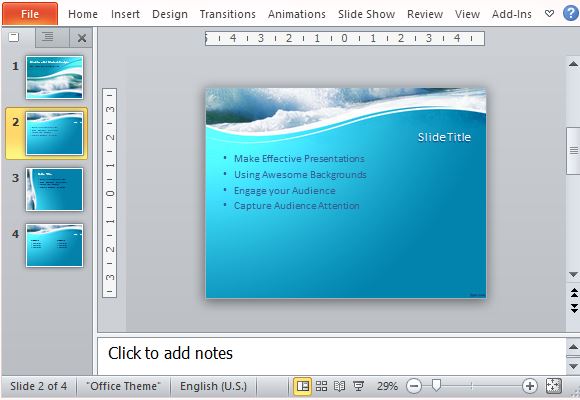Click the Slide 2 of 4 status indicator

(38, 386)
